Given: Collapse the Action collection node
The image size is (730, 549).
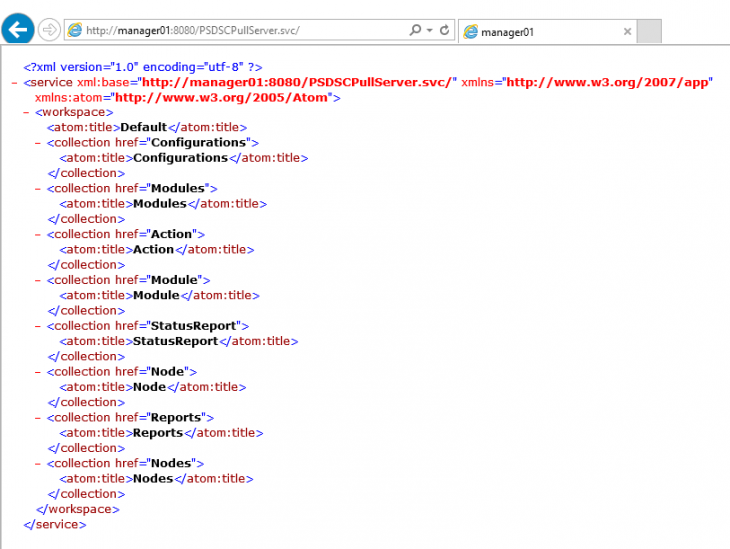Looking at the screenshot, I should click(38, 235).
